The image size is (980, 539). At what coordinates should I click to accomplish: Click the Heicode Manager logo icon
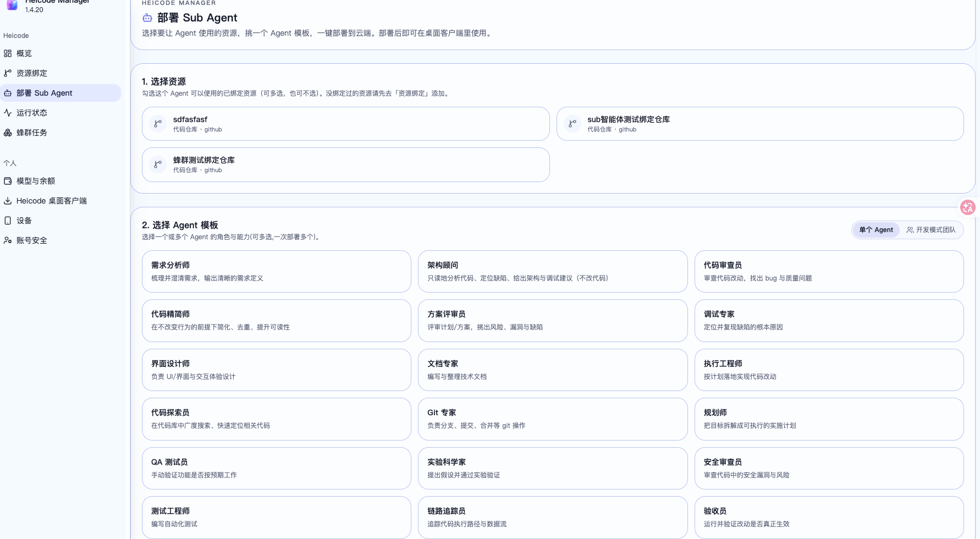click(12, 4)
